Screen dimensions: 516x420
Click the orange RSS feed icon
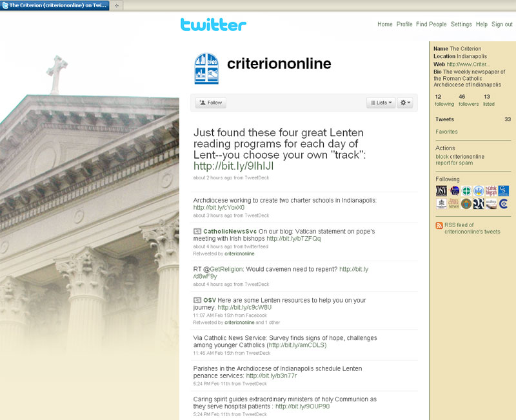[x=439, y=225]
